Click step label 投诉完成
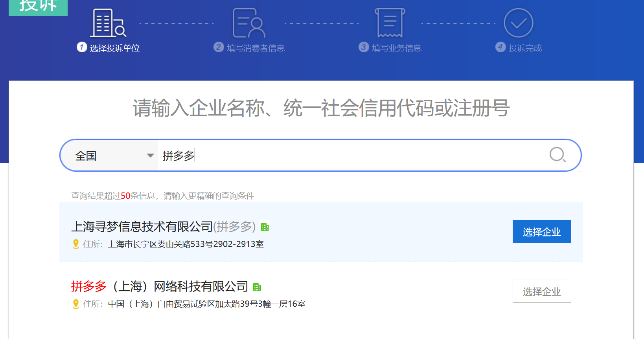 click(525, 48)
